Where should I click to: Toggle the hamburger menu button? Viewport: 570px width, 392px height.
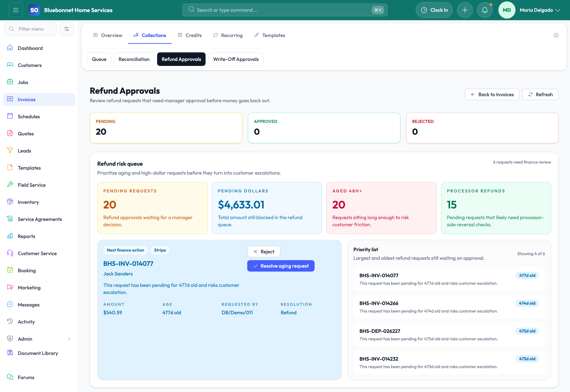tap(15, 10)
